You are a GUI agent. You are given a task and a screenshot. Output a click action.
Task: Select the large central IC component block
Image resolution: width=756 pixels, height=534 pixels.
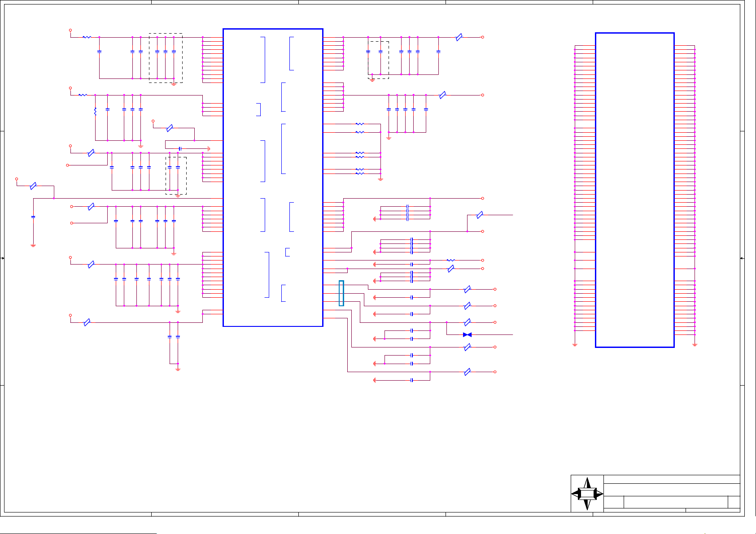273,178
